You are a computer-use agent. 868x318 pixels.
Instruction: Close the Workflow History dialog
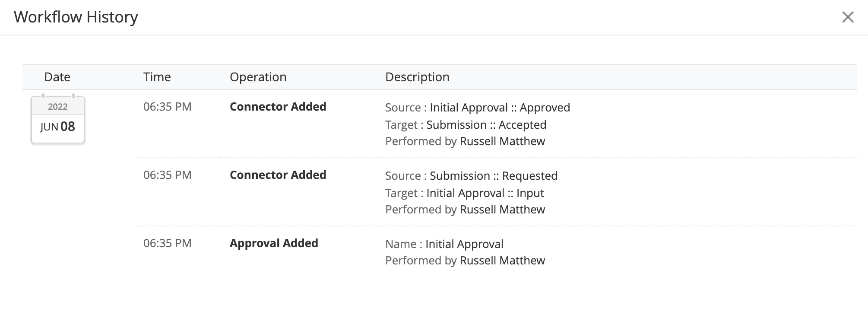click(848, 17)
